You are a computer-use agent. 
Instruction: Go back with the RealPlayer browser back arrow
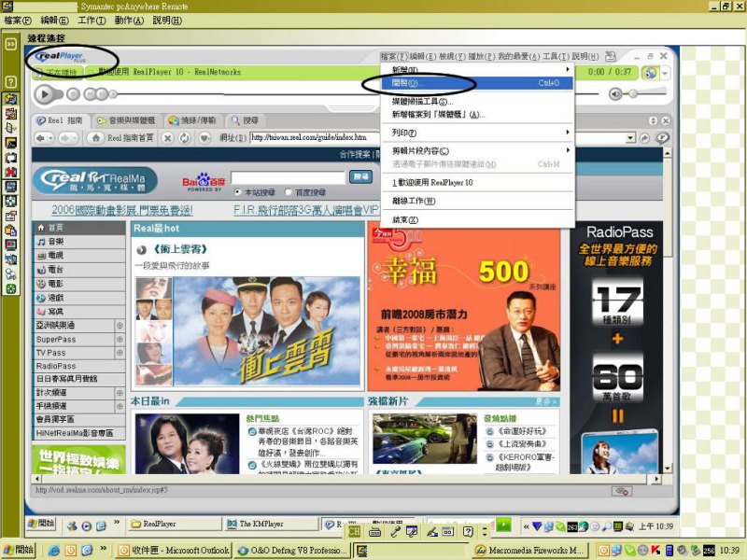[40, 138]
